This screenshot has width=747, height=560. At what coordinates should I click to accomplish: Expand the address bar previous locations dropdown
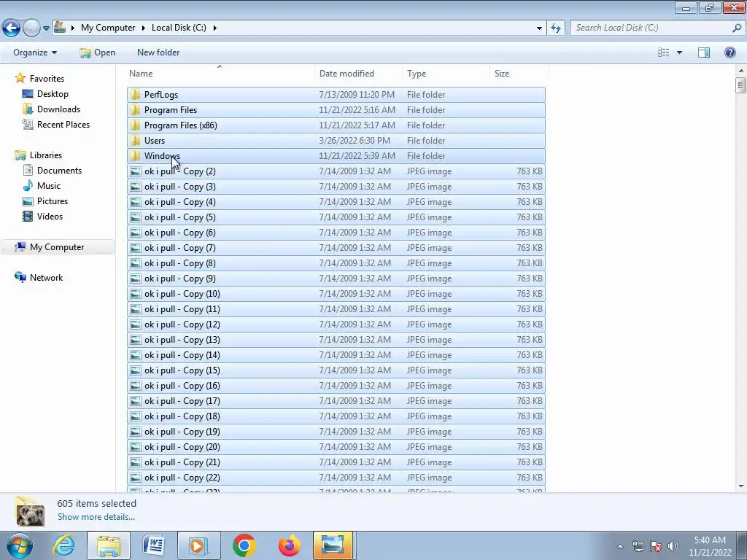tap(539, 28)
